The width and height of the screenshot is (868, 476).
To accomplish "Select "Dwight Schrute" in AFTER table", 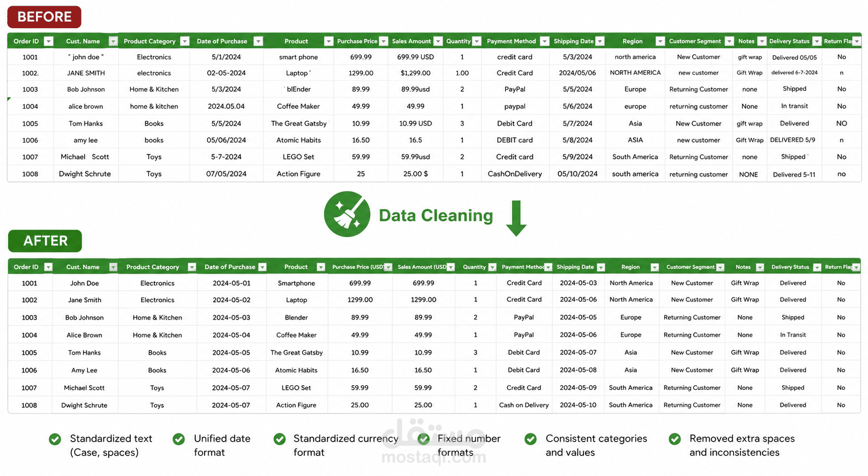I will pos(84,405).
